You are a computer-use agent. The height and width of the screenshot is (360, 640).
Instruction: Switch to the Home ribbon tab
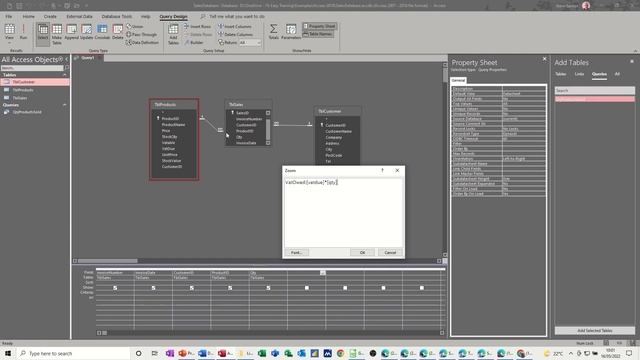tap(28, 16)
